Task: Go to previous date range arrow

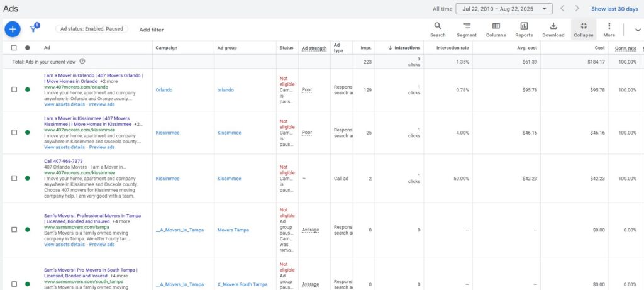Action: (x=562, y=9)
